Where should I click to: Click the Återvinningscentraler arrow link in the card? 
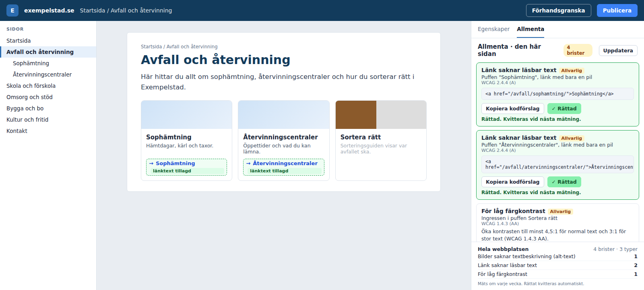click(x=282, y=164)
